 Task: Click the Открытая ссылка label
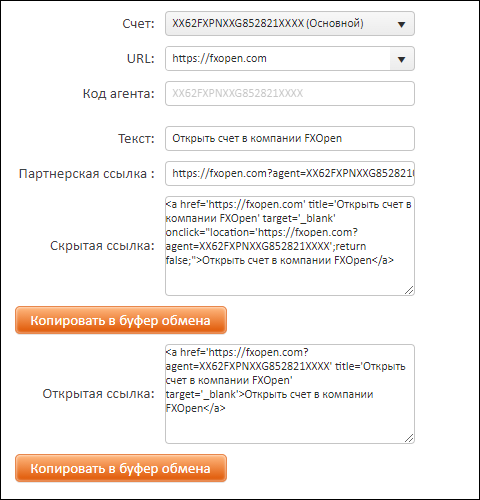click(x=98, y=394)
